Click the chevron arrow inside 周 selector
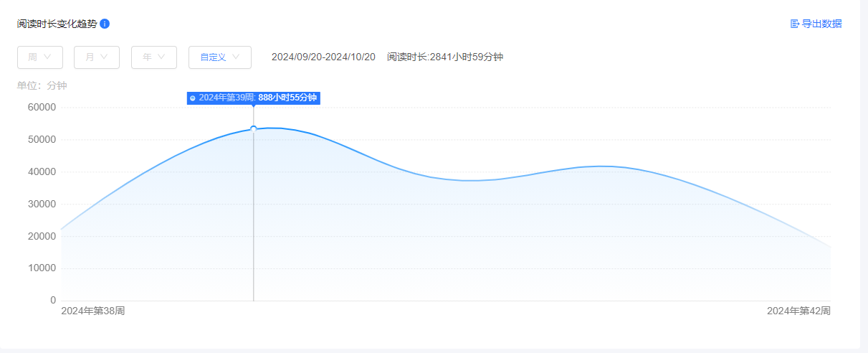This screenshot has height=353, width=868. pyautogui.click(x=48, y=57)
